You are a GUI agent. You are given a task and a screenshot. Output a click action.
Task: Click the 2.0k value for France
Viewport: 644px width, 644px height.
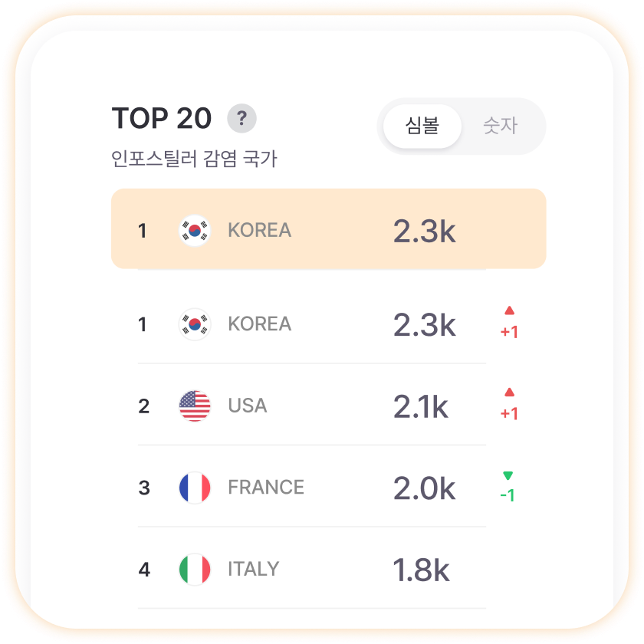[x=424, y=488]
